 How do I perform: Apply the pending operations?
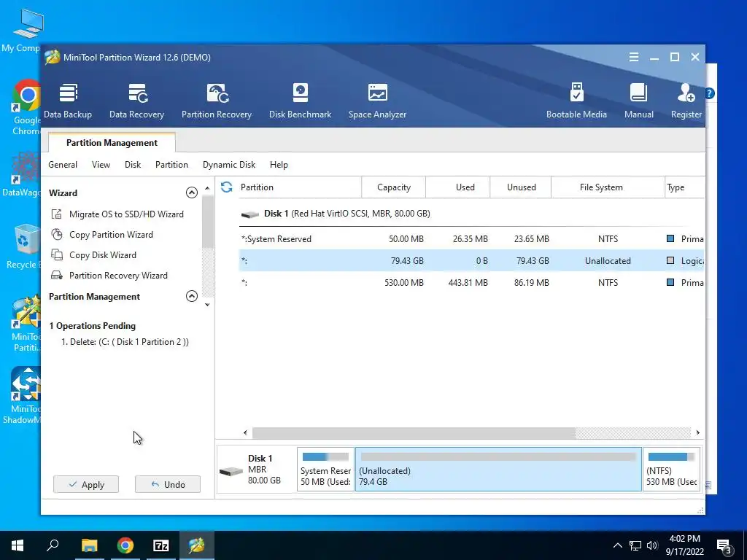(x=86, y=484)
